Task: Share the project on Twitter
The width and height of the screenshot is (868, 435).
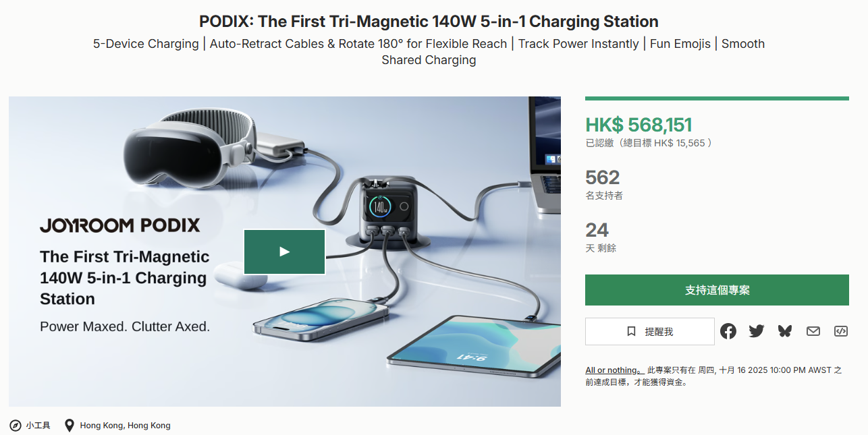Action: pos(756,331)
